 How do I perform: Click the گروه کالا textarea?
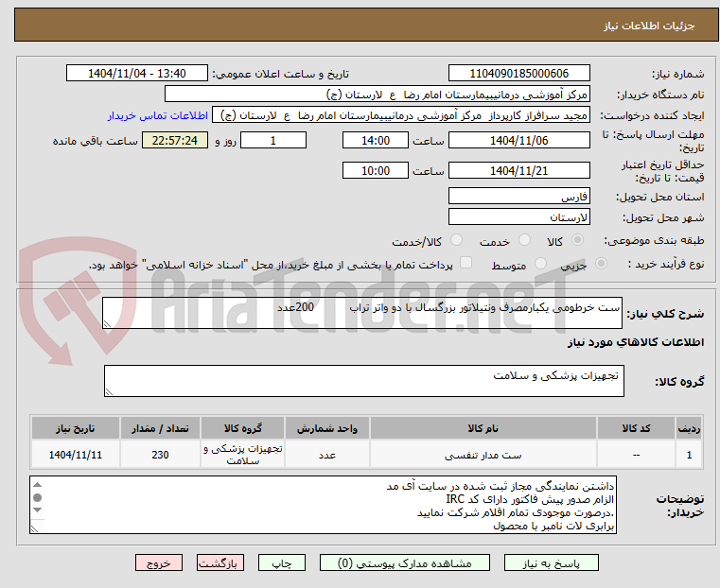[363, 381]
